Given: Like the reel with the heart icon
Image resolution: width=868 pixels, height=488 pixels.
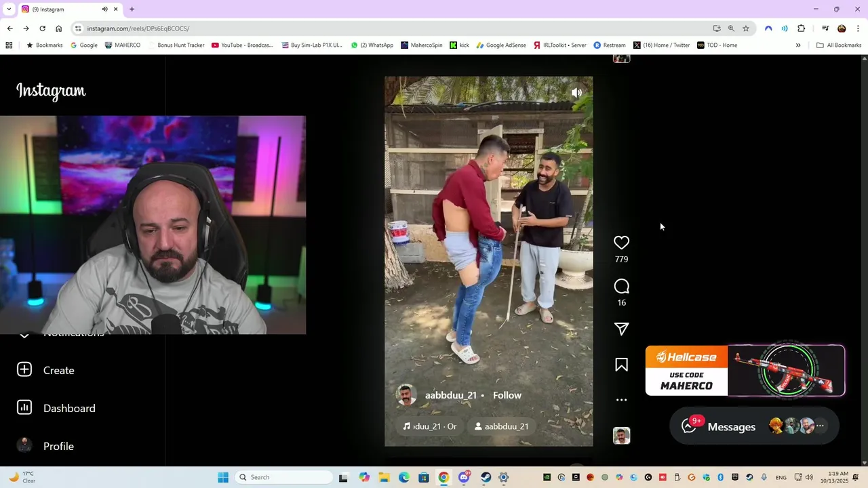Looking at the screenshot, I should 621,243.
